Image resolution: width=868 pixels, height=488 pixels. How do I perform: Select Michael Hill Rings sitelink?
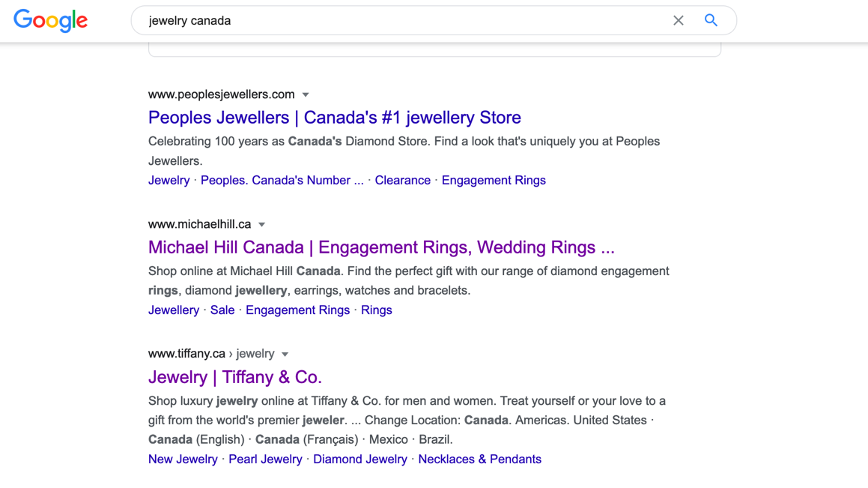[376, 310]
